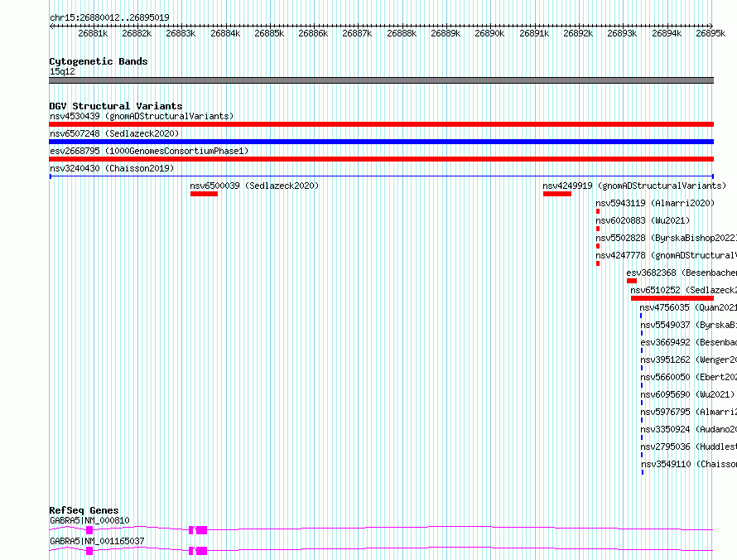The width and height of the screenshot is (737, 560).
Task: Select the red bar under nsv6500039
Action: pyautogui.click(x=204, y=194)
